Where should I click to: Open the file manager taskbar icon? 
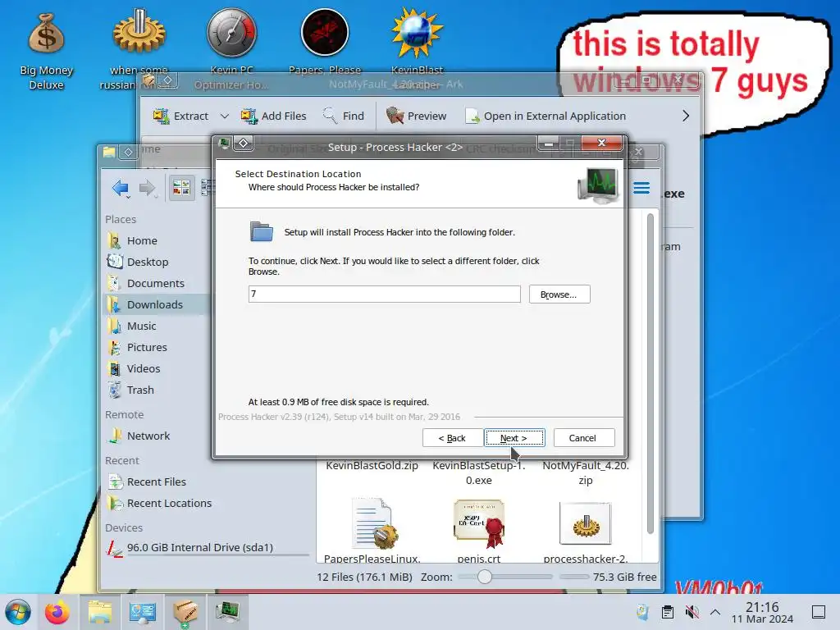pos(99,612)
